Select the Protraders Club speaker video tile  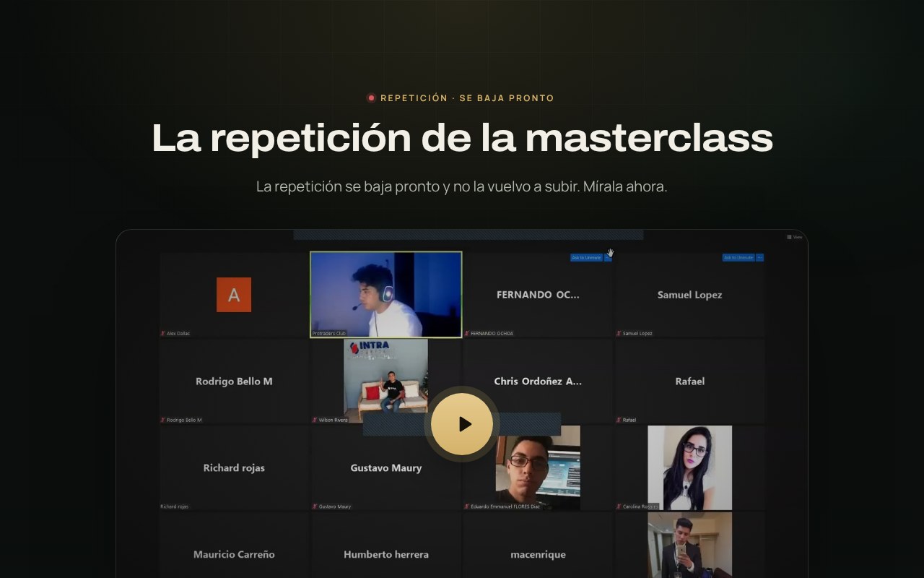click(386, 294)
